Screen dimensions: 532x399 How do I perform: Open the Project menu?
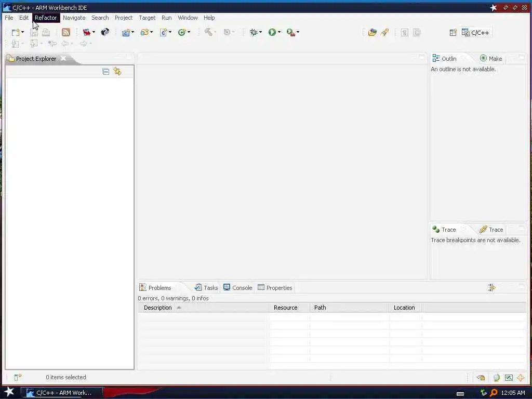click(x=124, y=18)
